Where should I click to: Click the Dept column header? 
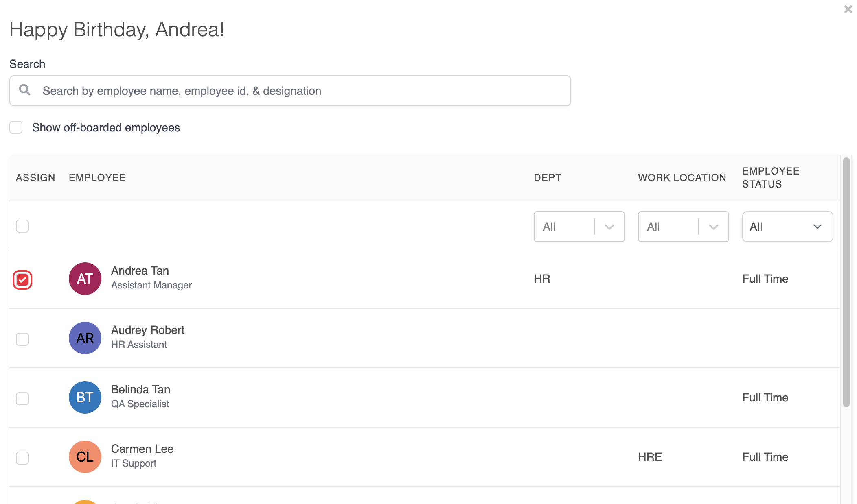tap(547, 178)
